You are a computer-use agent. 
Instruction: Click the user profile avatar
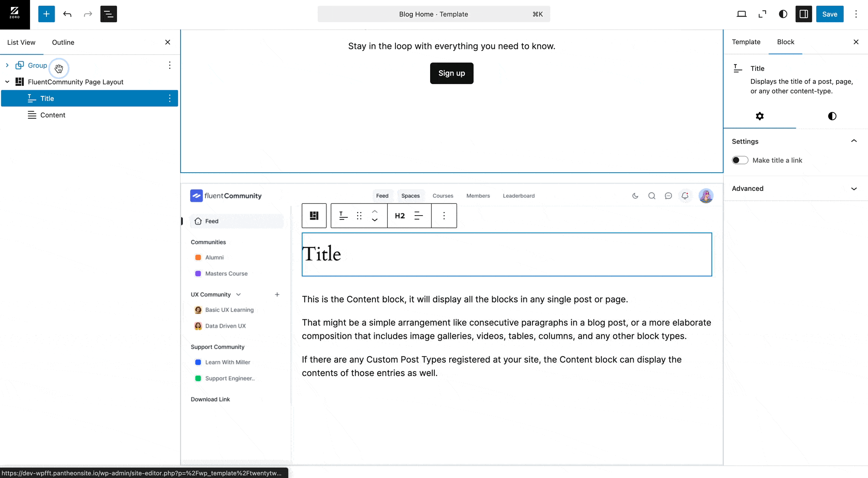point(706,196)
